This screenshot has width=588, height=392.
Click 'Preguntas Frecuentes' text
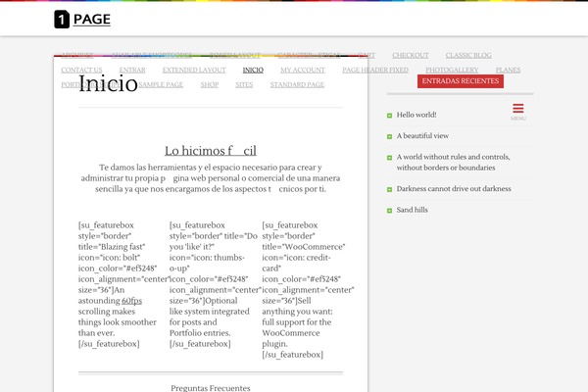(x=211, y=388)
